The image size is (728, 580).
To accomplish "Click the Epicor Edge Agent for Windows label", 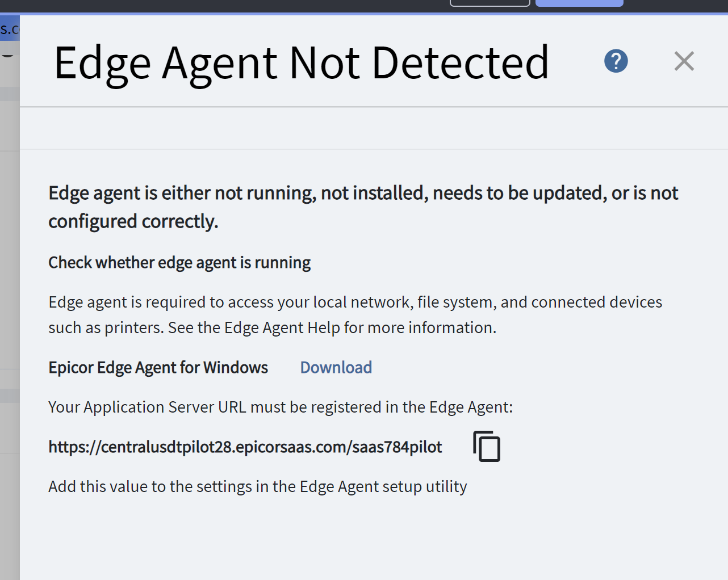I will coord(158,367).
